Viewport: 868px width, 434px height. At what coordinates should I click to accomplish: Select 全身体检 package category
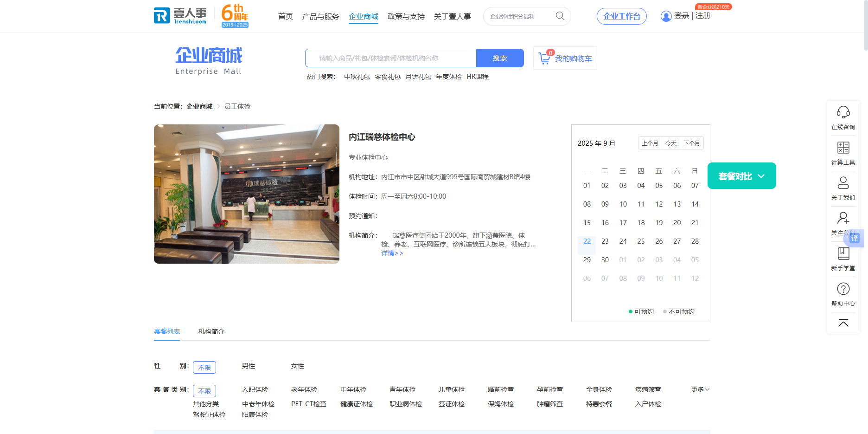[x=599, y=389]
